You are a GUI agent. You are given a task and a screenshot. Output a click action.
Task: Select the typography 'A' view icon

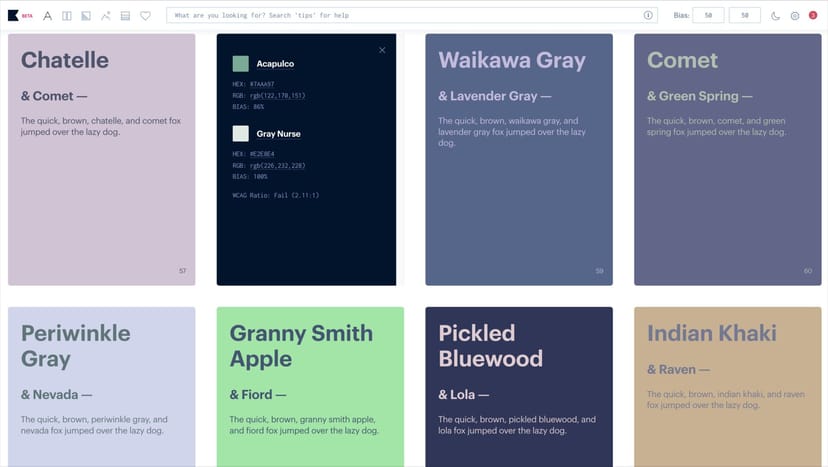[x=47, y=16]
